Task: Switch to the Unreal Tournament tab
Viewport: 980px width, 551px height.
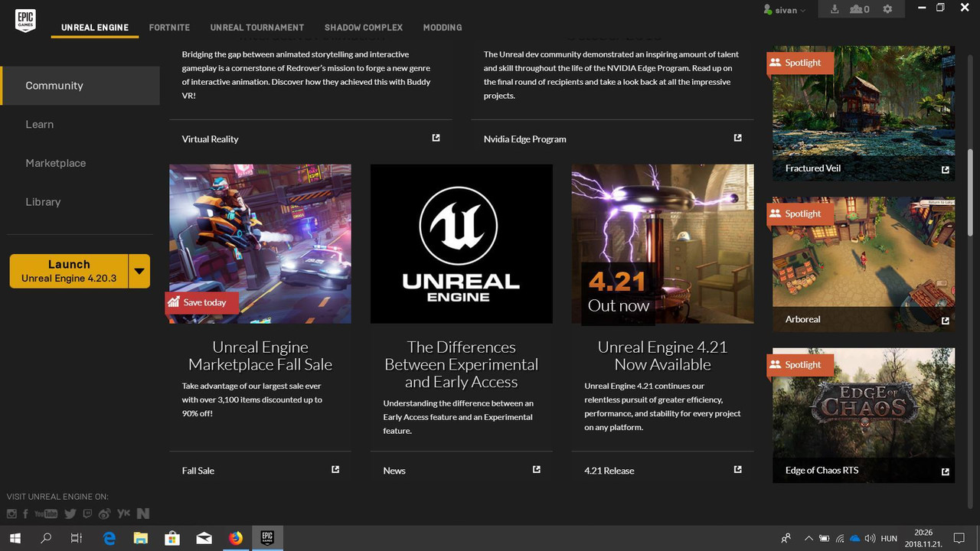Action: 257,28
